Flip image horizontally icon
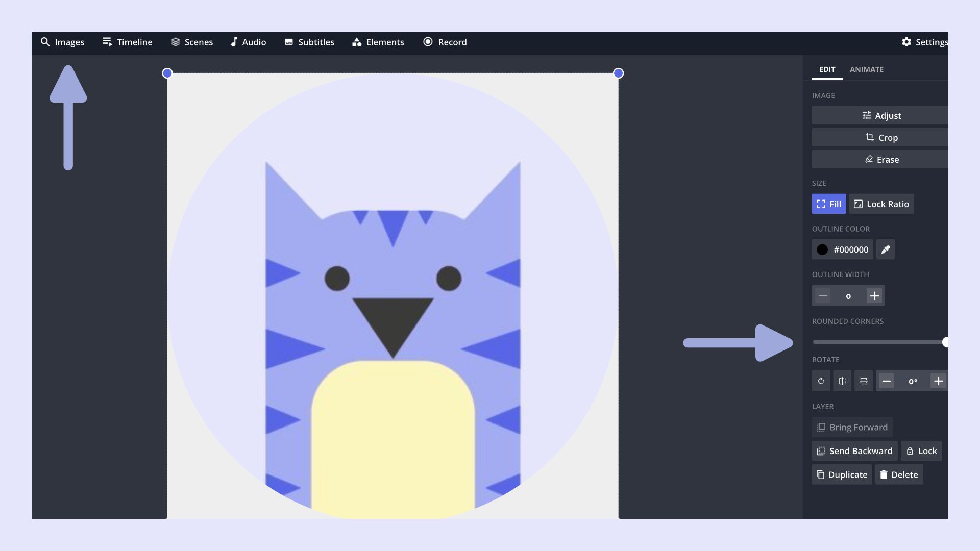This screenshot has height=551, width=980. [842, 381]
